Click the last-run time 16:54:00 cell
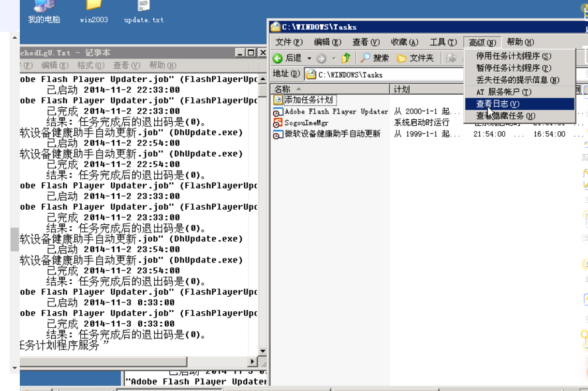 [549, 134]
